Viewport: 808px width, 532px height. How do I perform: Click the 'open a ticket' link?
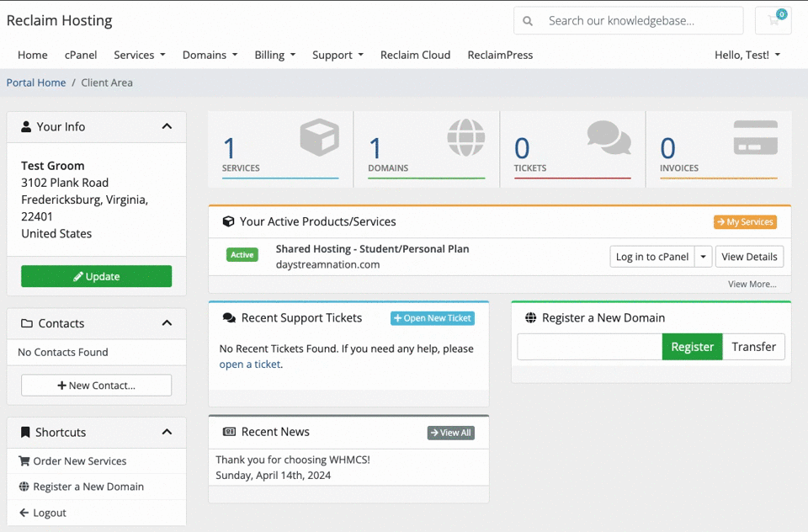(x=251, y=364)
